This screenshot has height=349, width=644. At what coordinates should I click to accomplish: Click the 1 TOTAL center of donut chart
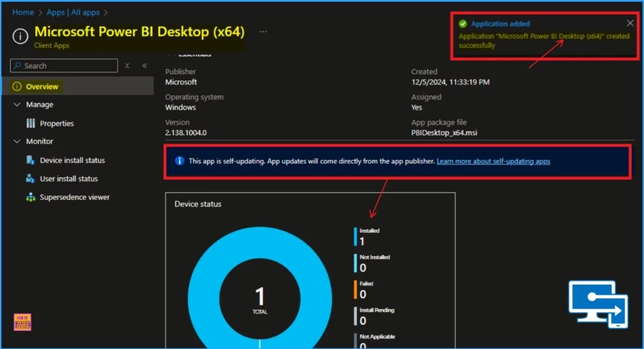point(260,300)
